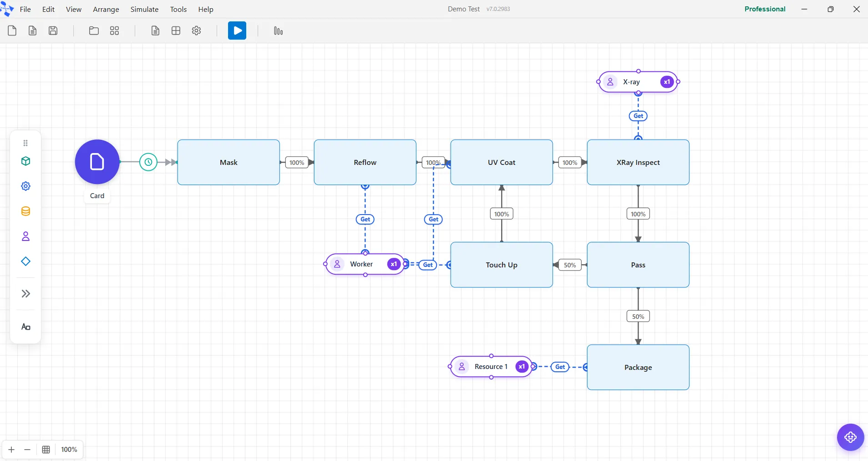Click the four-squares library icon
The image size is (868, 461).
115,31
